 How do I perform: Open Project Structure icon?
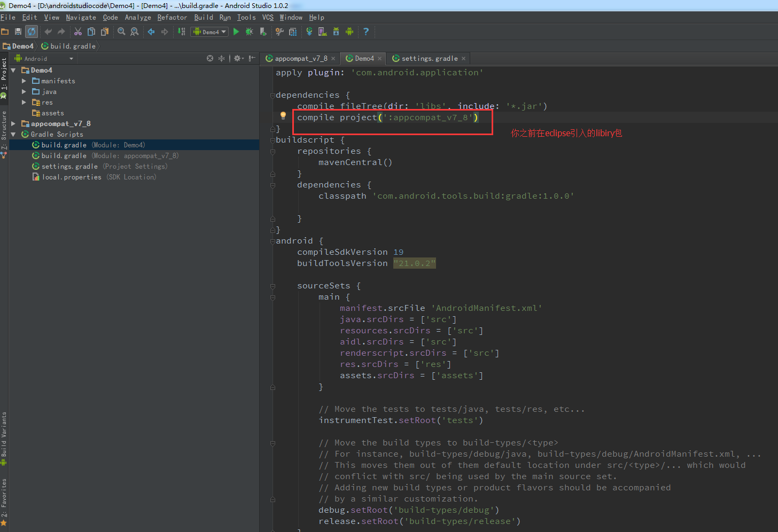(x=293, y=32)
